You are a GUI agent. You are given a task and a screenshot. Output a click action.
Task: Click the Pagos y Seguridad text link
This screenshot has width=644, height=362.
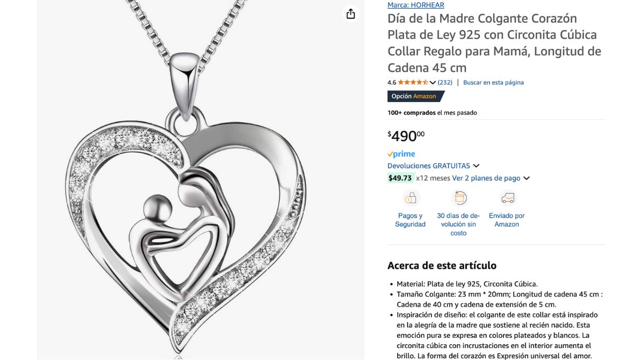410,220
